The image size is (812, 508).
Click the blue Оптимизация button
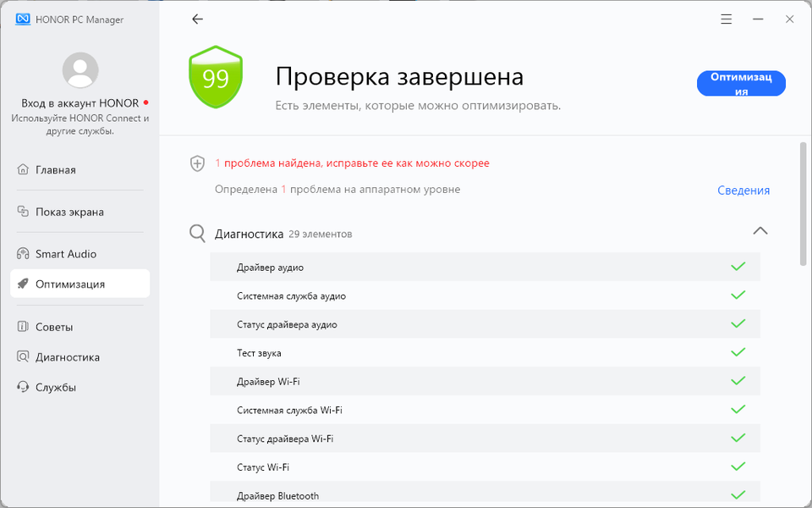(741, 84)
